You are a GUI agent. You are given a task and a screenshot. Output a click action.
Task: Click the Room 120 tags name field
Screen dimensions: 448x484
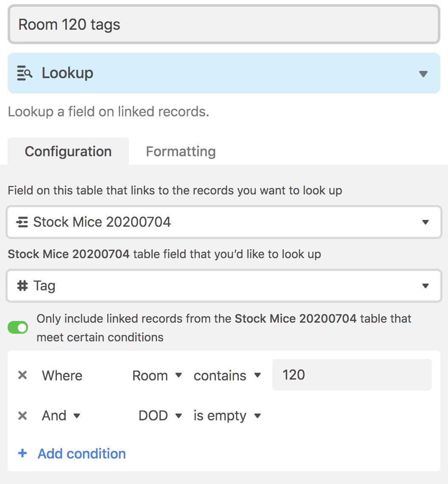pyautogui.click(x=224, y=25)
